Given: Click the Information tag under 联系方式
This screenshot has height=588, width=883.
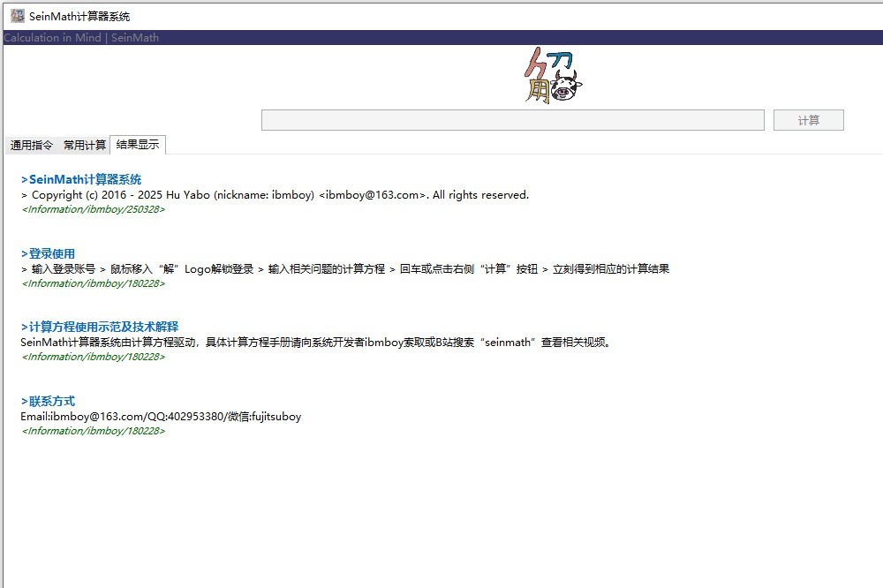Looking at the screenshot, I should click(x=93, y=431).
